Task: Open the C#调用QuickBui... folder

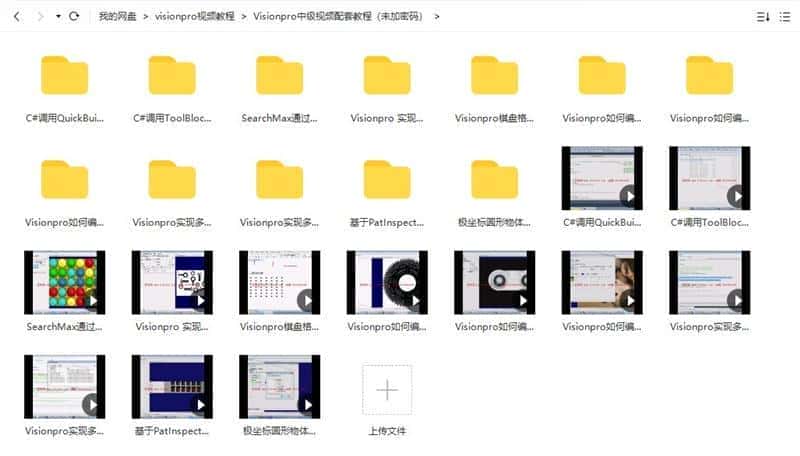Action: tap(65, 75)
